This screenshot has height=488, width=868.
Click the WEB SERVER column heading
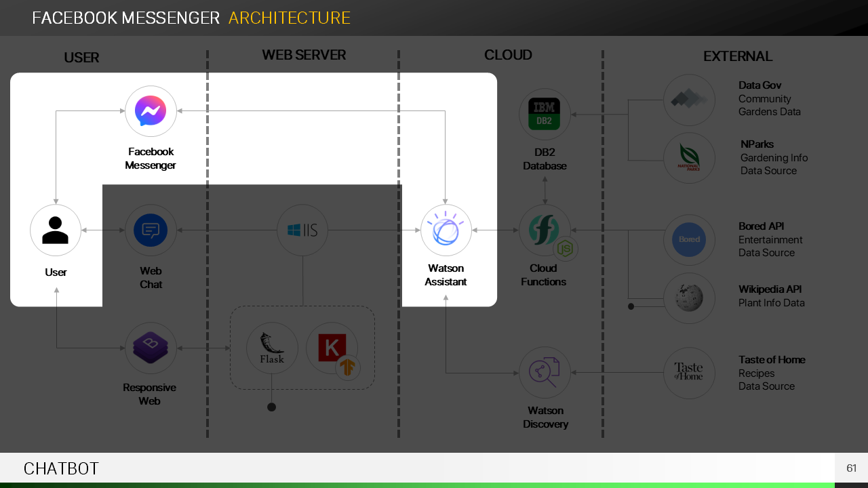click(x=304, y=56)
